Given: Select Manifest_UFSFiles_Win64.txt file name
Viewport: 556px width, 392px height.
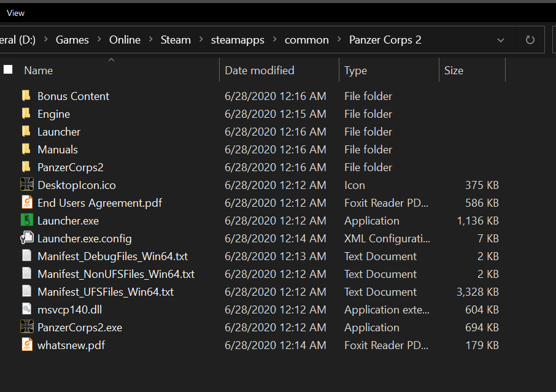Looking at the screenshot, I should point(106,291).
